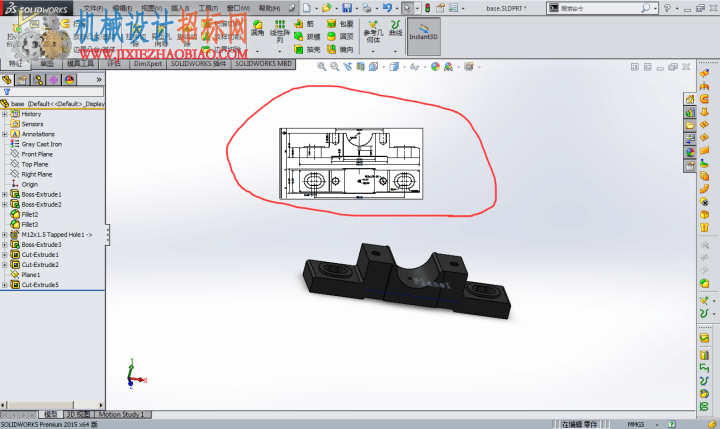Open the dropdown arrow under 参考几何体
720x429 pixels.
tap(373, 51)
